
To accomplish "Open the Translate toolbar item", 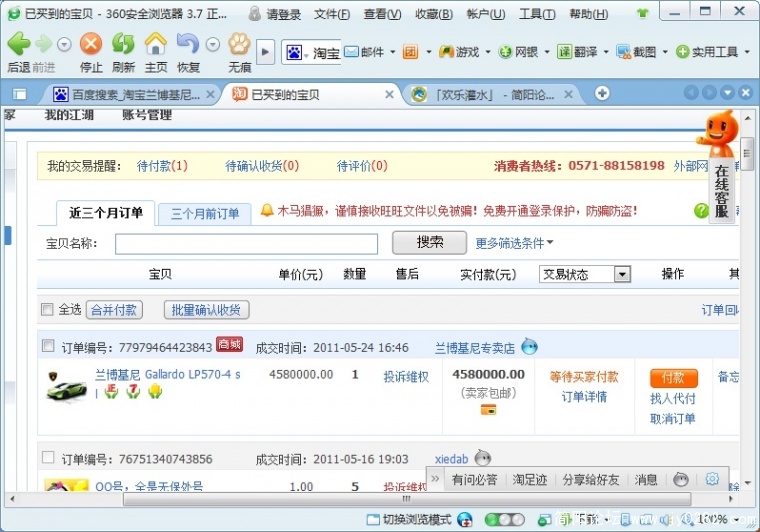I will click(x=577, y=51).
